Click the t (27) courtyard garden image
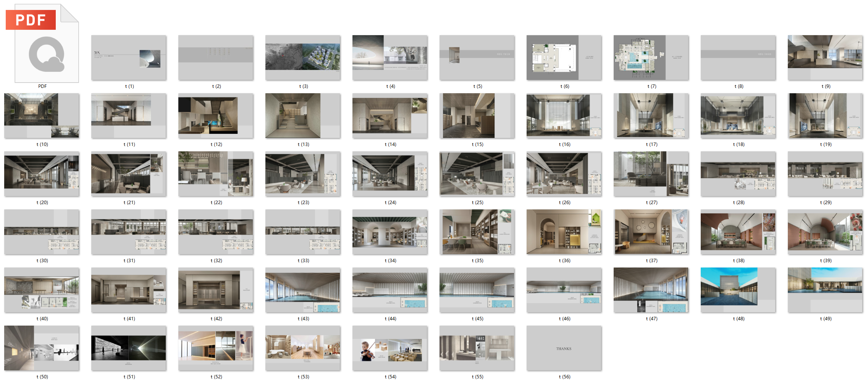Image resolution: width=868 pixels, height=386 pixels. click(651, 174)
